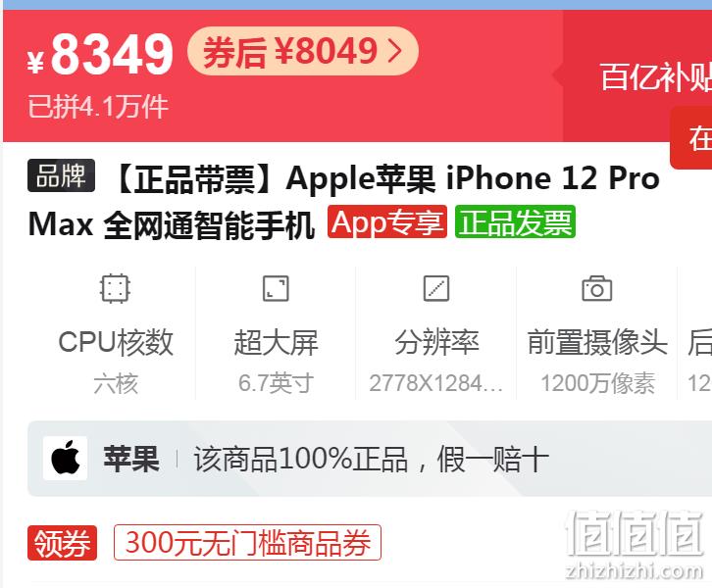Viewport: 712px width, 588px height.
Task: Click the Apple logo brand icon
Action: 66,459
